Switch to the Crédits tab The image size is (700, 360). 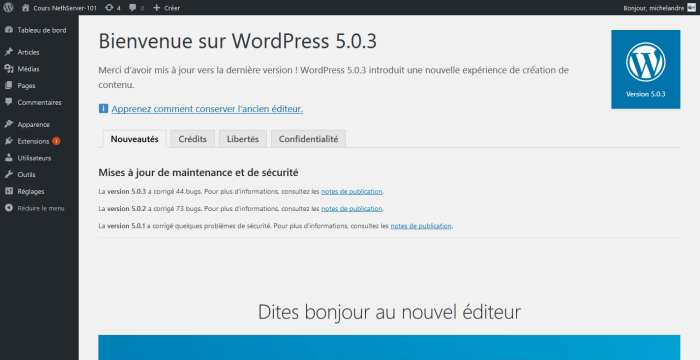(192, 139)
